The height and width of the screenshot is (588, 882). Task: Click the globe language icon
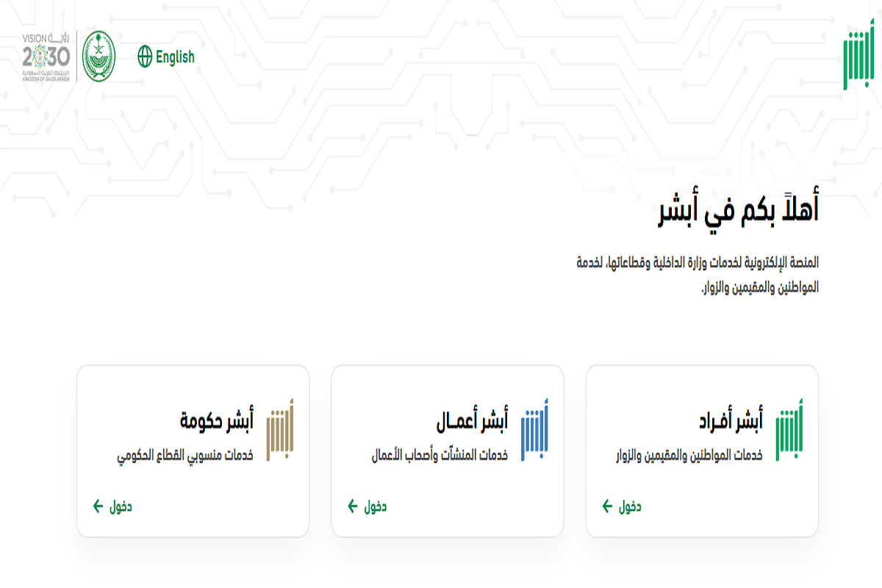[145, 57]
